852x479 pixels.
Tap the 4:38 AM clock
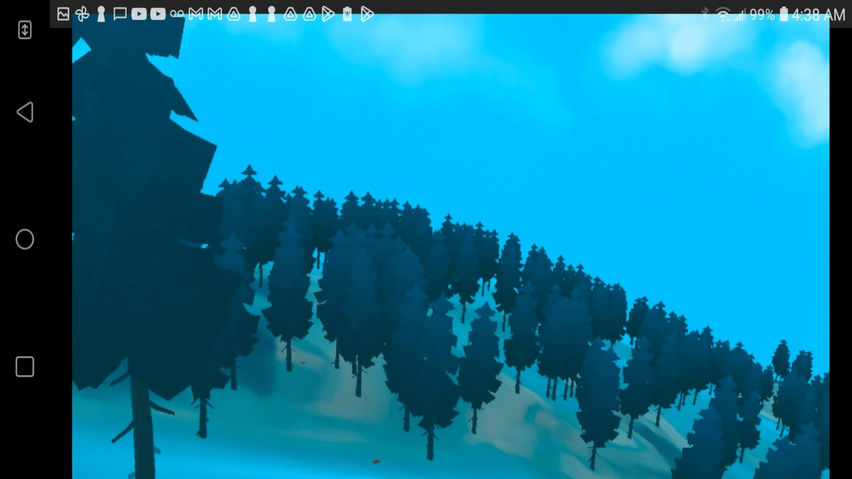(818, 15)
